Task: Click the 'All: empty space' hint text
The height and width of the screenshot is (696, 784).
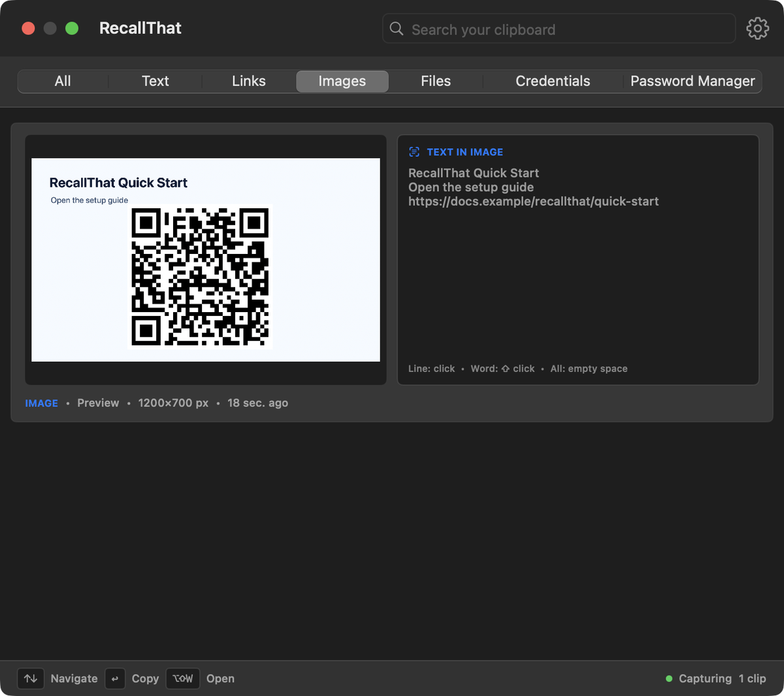Action: coord(589,369)
